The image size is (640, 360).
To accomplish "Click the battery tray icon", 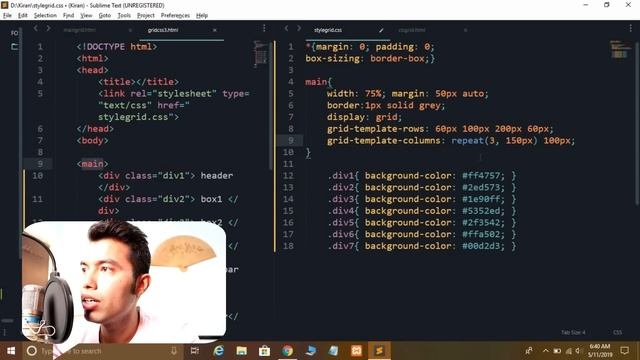I will [x=557, y=351].
